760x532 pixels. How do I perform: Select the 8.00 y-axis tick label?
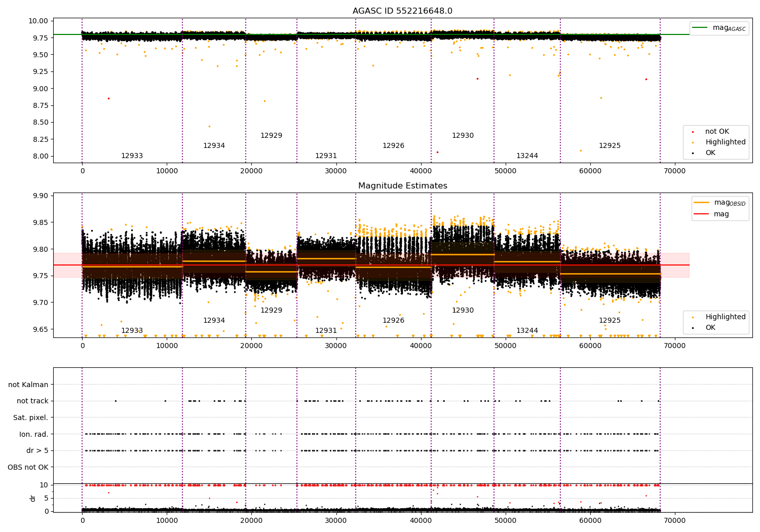40,156
